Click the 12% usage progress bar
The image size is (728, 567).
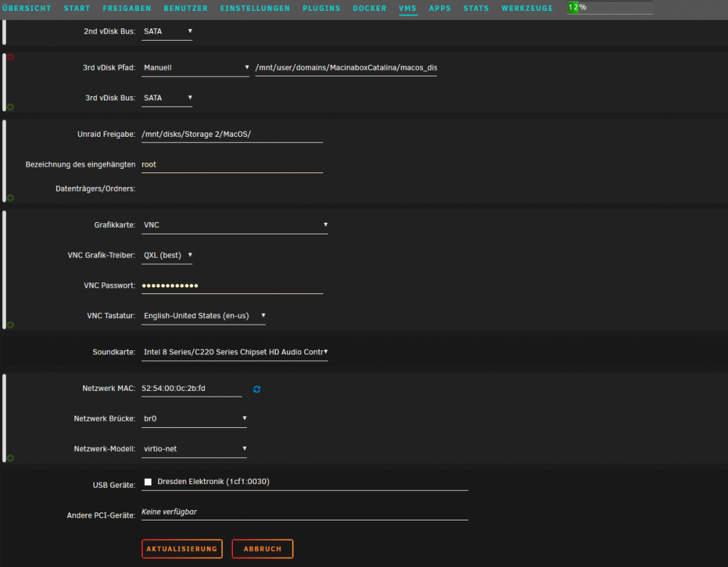click(610, 7)
